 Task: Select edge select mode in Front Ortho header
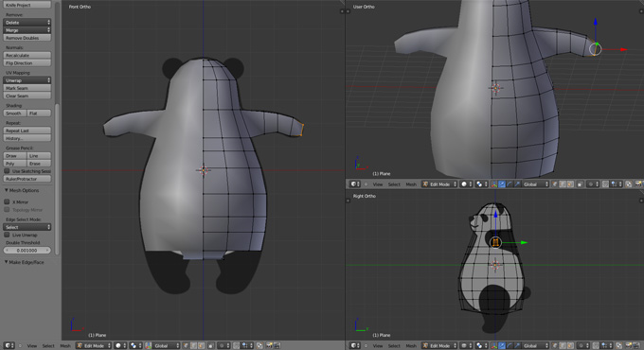point(193,345)
